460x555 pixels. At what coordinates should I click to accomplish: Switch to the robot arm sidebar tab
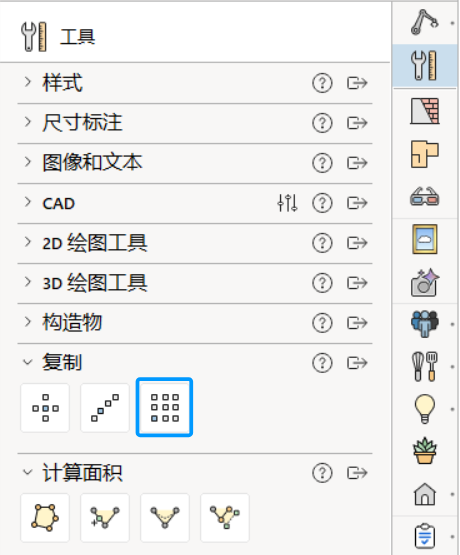tap(425, 22)
